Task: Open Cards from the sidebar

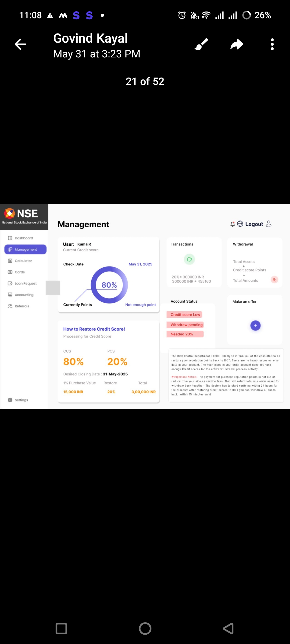Action: (x=20, y=272)
